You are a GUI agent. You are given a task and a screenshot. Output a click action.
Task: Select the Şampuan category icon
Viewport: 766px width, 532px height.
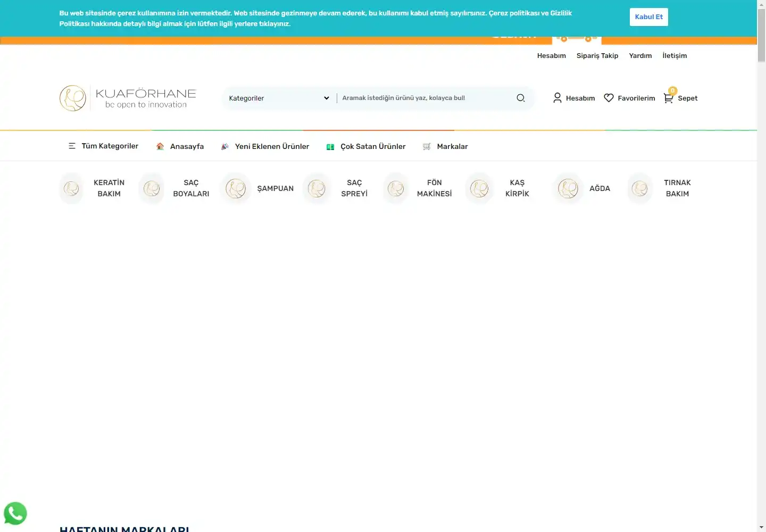click(x=236, y=188)
